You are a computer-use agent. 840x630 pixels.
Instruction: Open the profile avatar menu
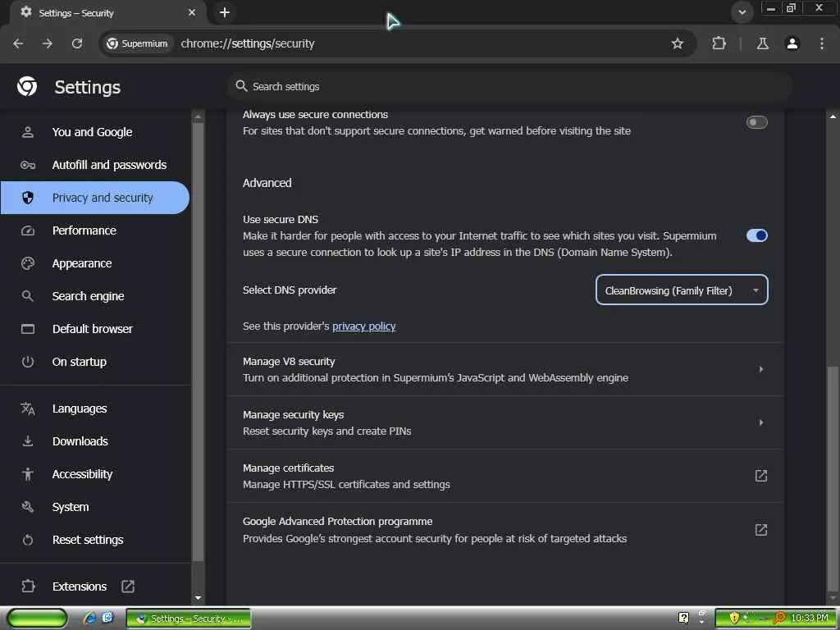click(x=792, y=43)
